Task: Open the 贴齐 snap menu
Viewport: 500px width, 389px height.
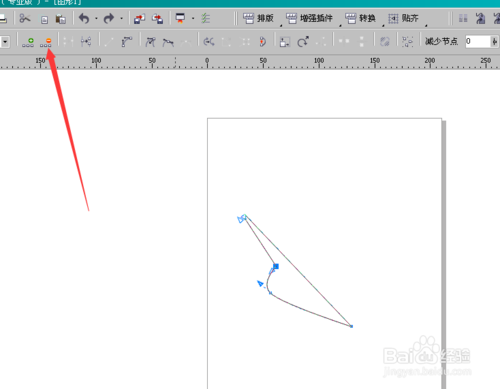Action: click(403, 18)
